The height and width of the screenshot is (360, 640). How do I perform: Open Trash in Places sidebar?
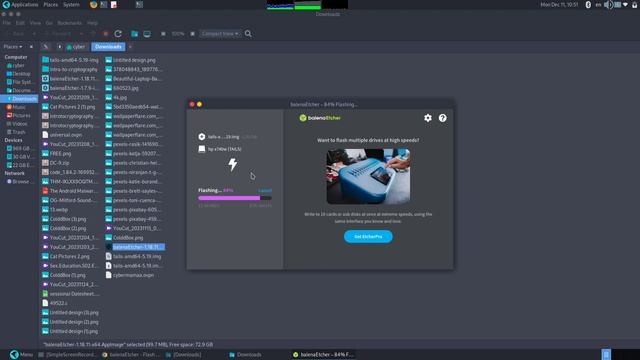click(16, 132)
